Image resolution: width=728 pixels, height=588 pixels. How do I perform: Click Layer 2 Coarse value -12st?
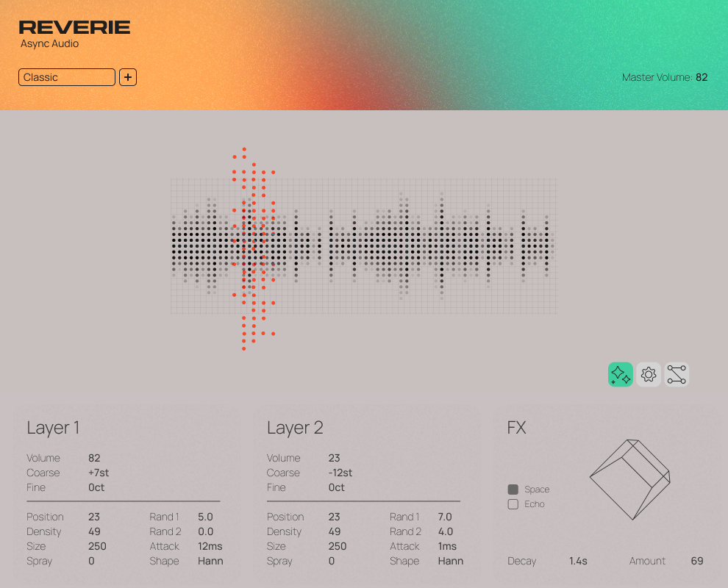click(340, 473)
